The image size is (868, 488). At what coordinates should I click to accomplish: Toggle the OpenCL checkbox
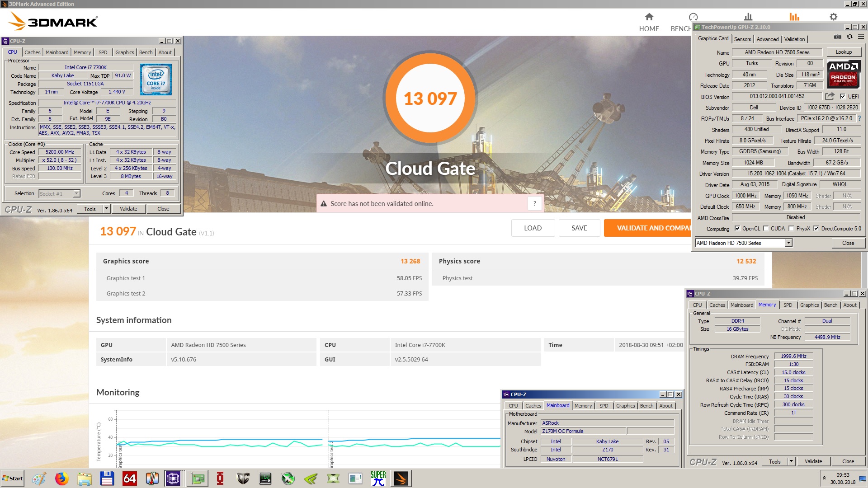737,229
